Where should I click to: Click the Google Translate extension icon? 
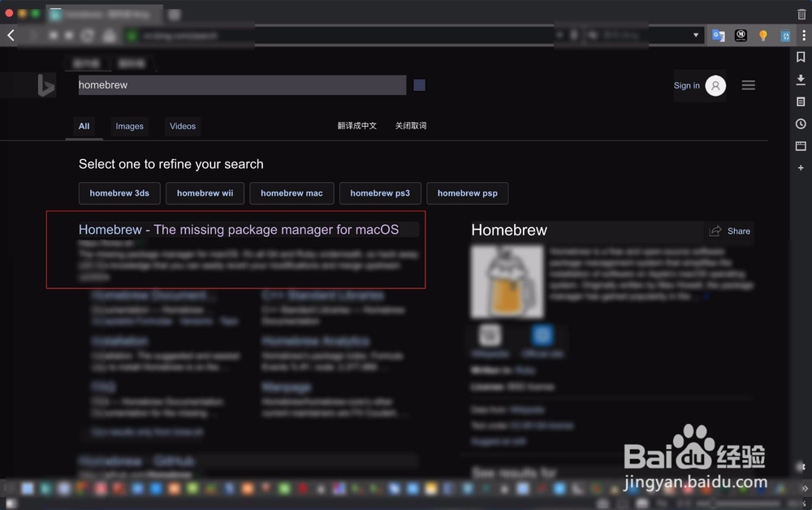(x=719, y=35)
